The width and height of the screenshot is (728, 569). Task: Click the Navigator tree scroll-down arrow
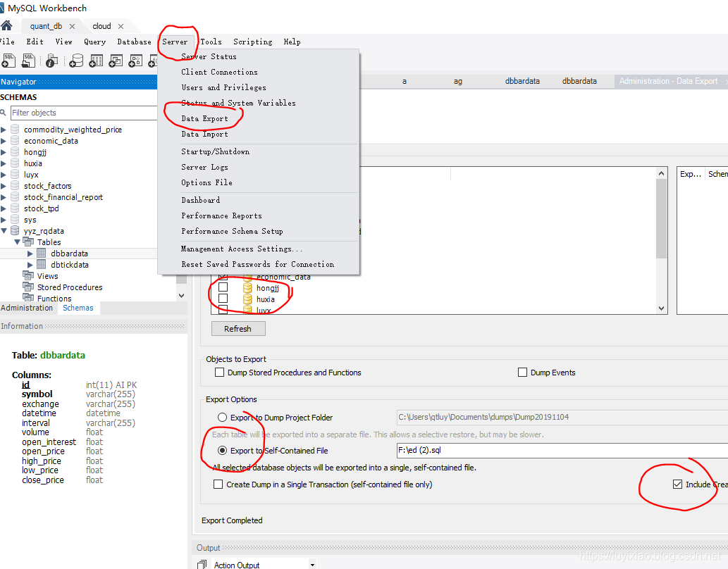182,296
